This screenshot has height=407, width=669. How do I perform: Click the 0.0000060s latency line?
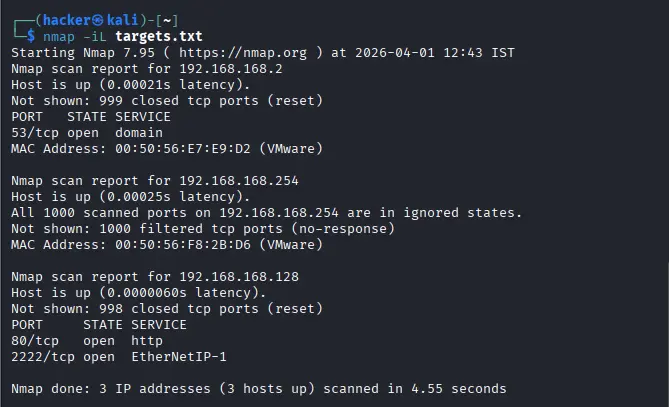point(139,292)
